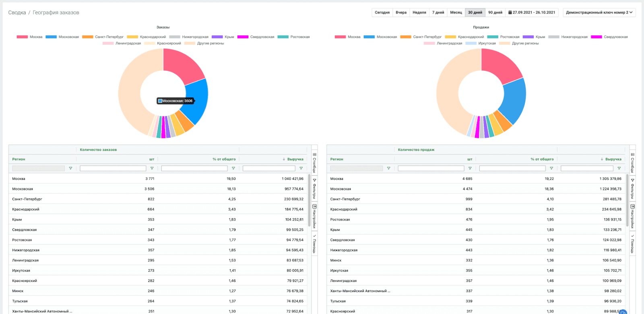Click the Московская blue swatch in Продажи legend
This screenshot has width=644, height=314.
coord(369,37)
